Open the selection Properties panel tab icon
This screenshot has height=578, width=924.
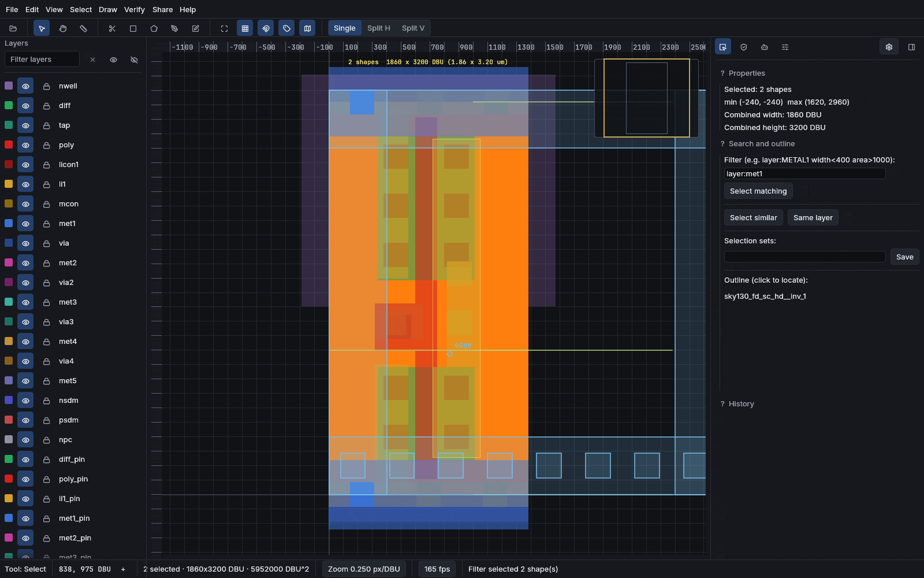point(723,47)
